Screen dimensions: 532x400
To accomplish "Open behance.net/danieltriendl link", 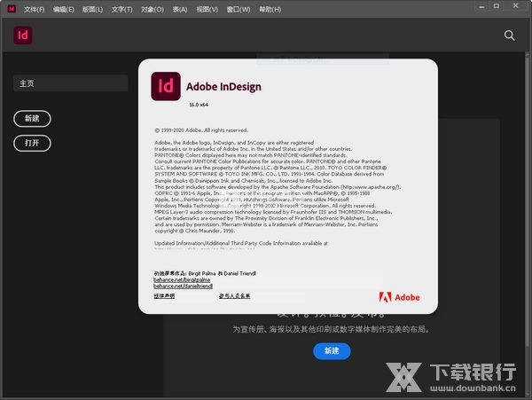I will coord(184,286).
